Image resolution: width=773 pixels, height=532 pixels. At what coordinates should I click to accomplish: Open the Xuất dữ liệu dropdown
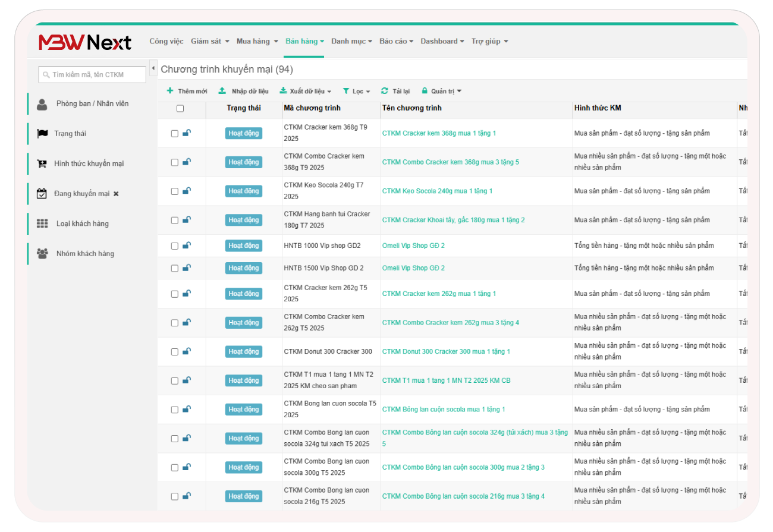(306, 92)
